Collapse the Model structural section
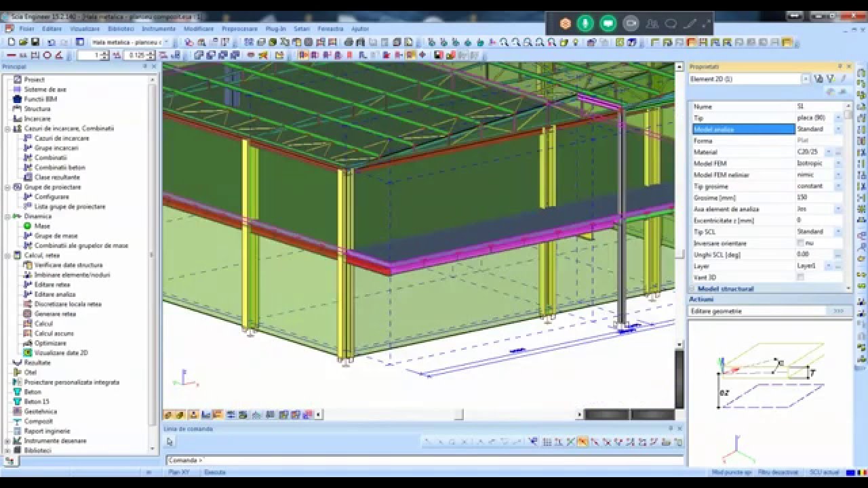The height and width of the screenshot is (488, 868). (693, 289)
